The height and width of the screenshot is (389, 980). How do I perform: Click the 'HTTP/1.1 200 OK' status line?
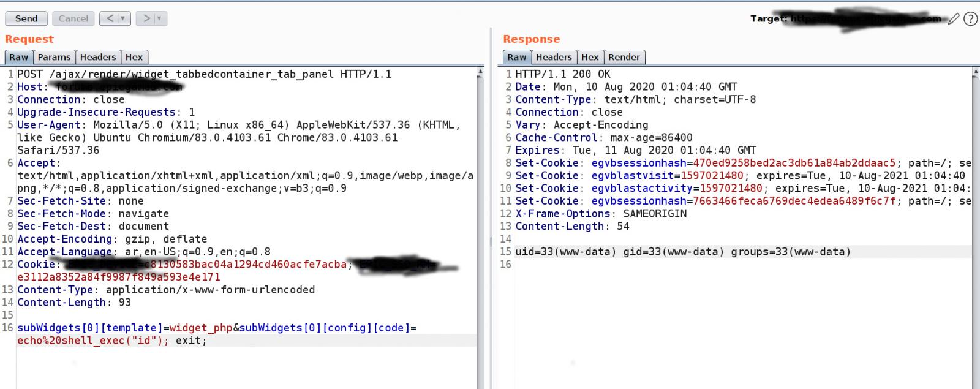point(563,74)
